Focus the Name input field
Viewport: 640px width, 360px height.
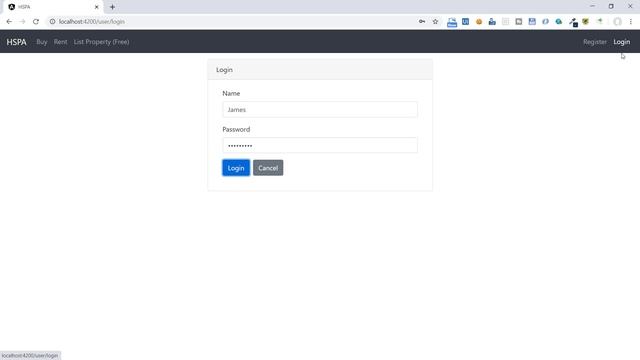320,109
